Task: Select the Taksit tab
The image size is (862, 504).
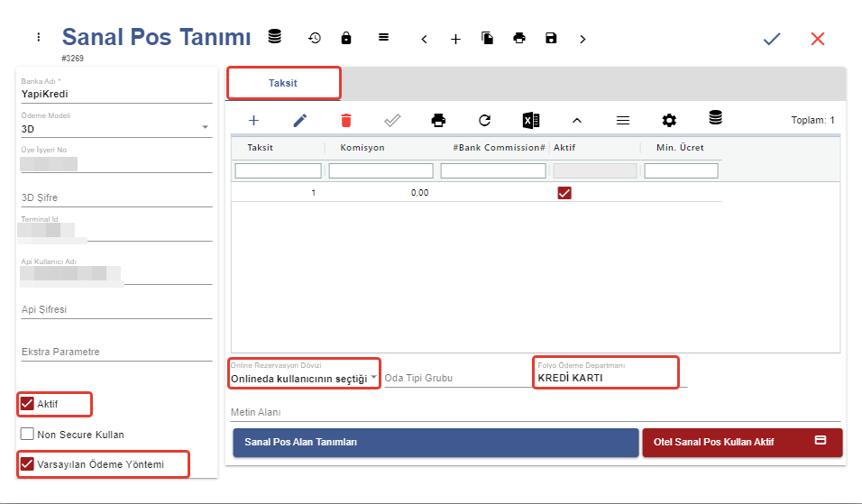Action: pos(283,83)
